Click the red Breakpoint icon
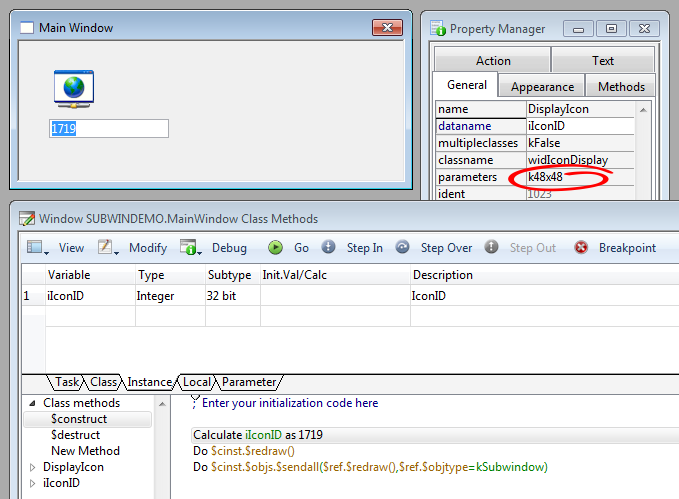The width and height of the screenshot is (679, 499). point(581,247)
